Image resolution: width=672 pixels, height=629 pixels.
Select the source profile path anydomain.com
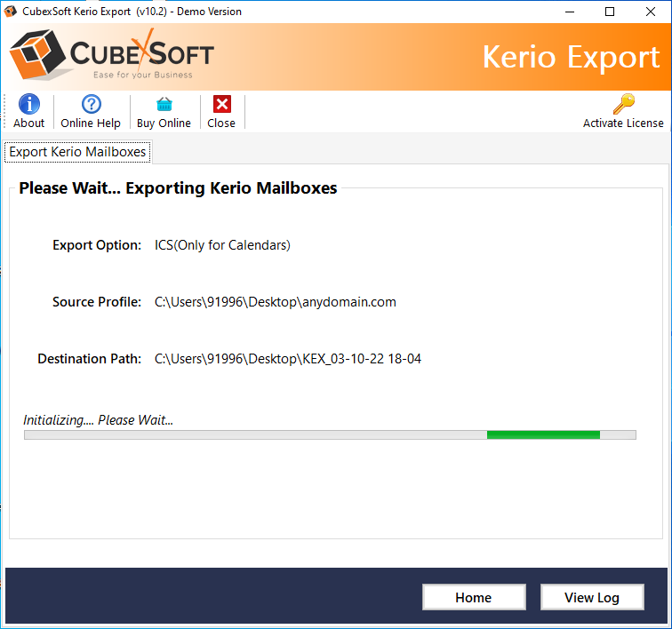[x=276, y=302]
